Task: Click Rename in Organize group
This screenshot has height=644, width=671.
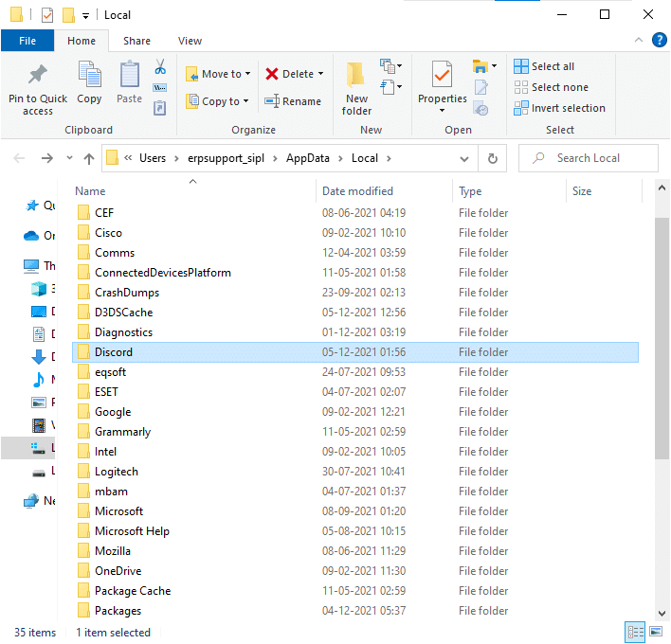Action: click(293, 101)
